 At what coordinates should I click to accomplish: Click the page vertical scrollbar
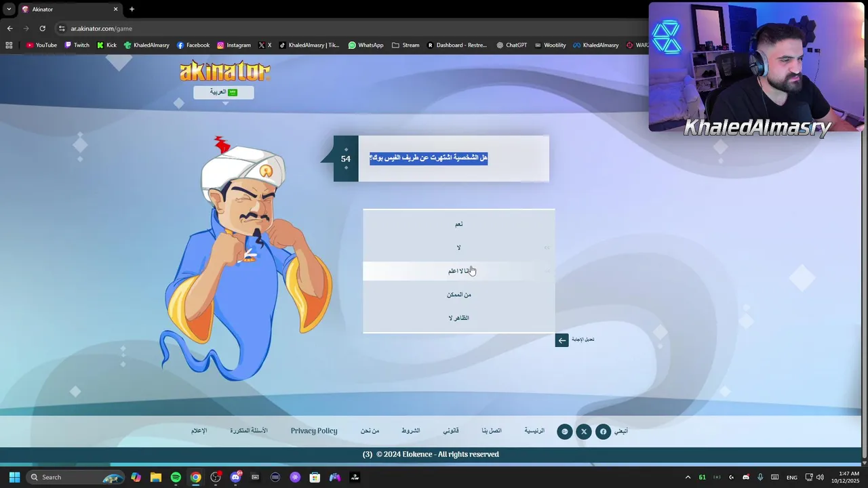coord(864,258)
